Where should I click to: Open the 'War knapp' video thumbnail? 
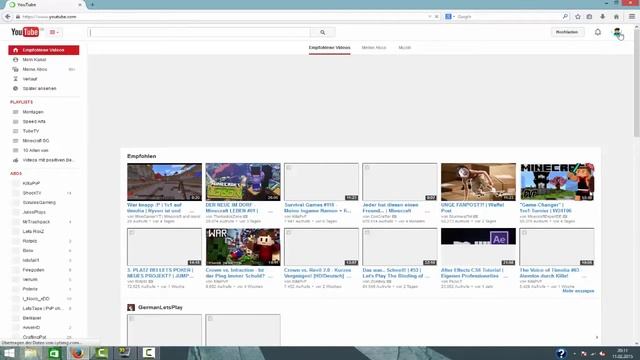[x=164, y=182]
